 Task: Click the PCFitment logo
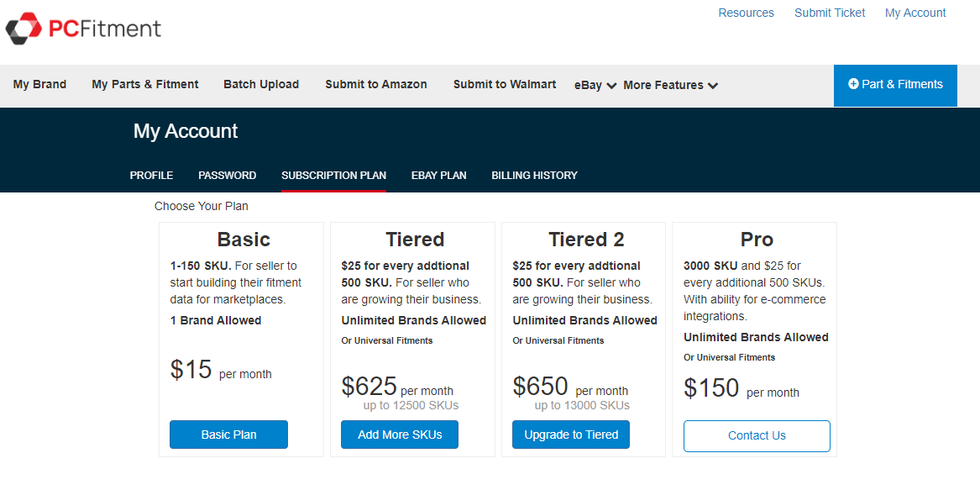tap(83, 29)
